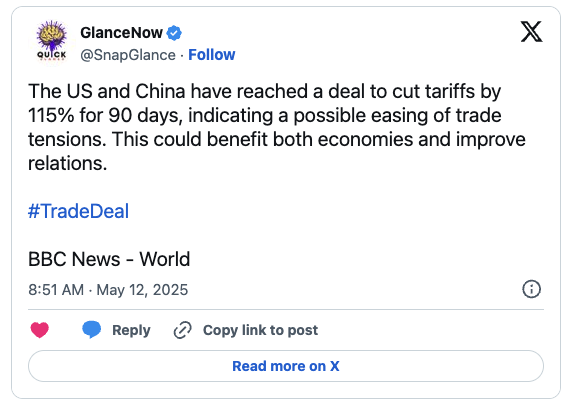Click the word tensions. in the tweet

pos(67,139)
